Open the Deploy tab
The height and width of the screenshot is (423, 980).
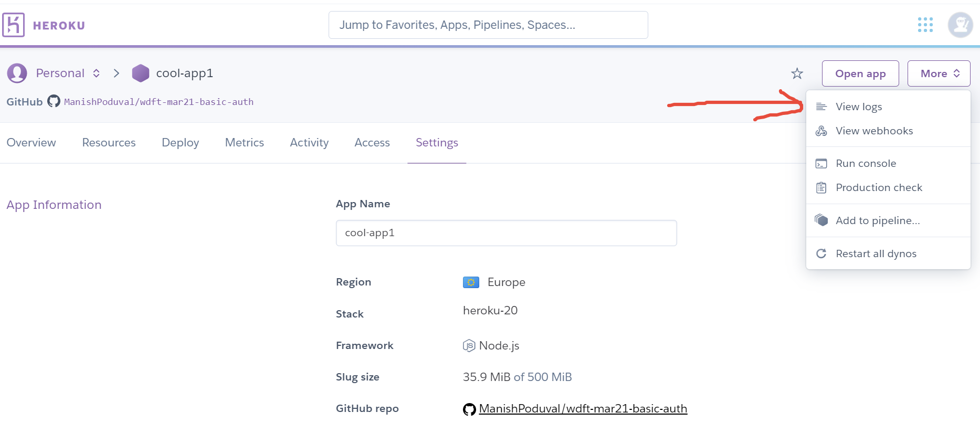[x=180, y=143]
